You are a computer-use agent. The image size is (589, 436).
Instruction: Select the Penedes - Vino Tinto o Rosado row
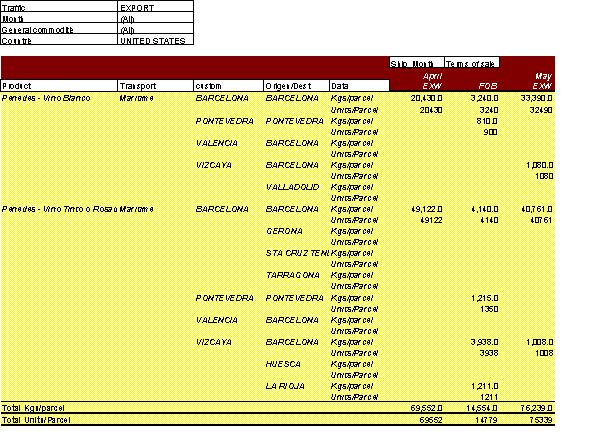tap(59, 209)
